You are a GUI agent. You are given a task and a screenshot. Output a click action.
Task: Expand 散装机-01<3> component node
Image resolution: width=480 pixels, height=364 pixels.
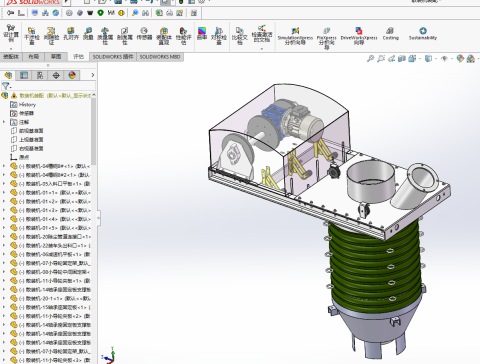(4, 210)
